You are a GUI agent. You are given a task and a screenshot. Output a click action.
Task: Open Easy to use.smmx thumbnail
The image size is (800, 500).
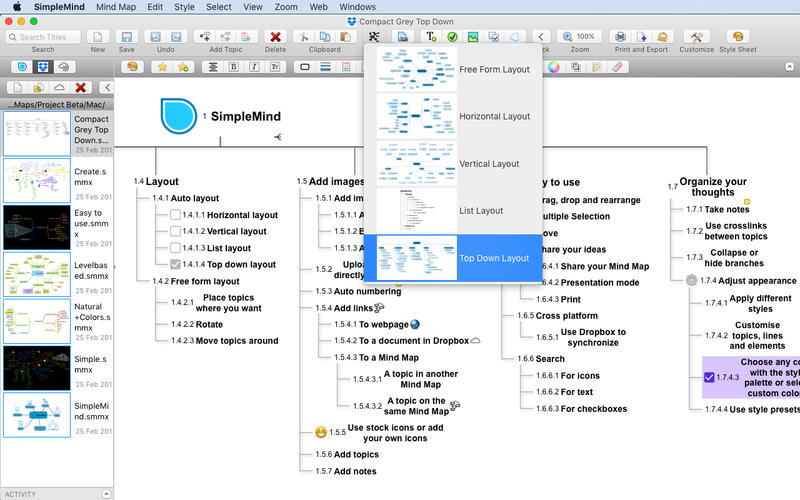(37, 228)
